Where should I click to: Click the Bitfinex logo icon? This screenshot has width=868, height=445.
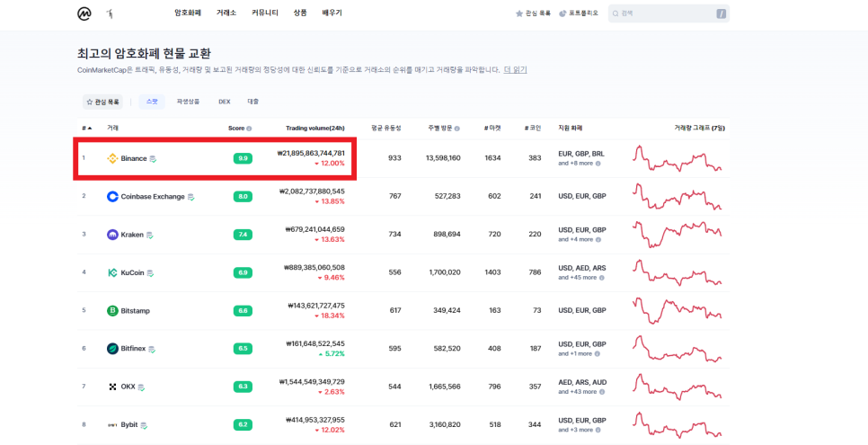tap(112, 349)
